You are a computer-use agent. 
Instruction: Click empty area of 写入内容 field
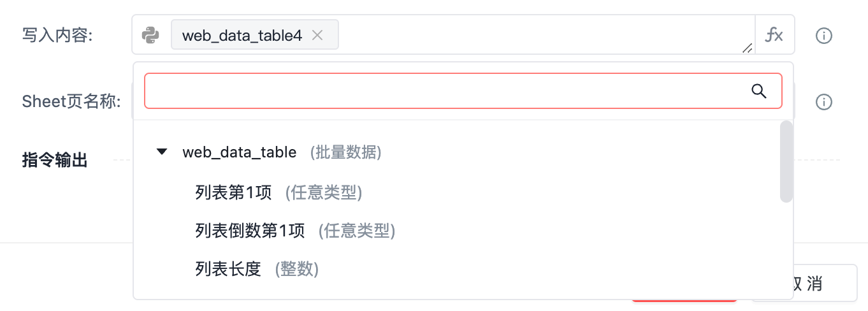point(542,34)
